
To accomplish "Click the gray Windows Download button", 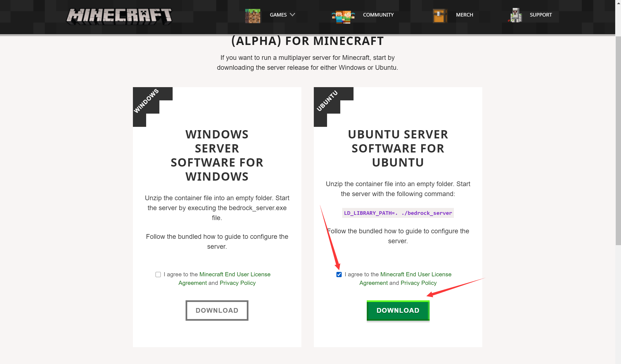I will 217,311.
